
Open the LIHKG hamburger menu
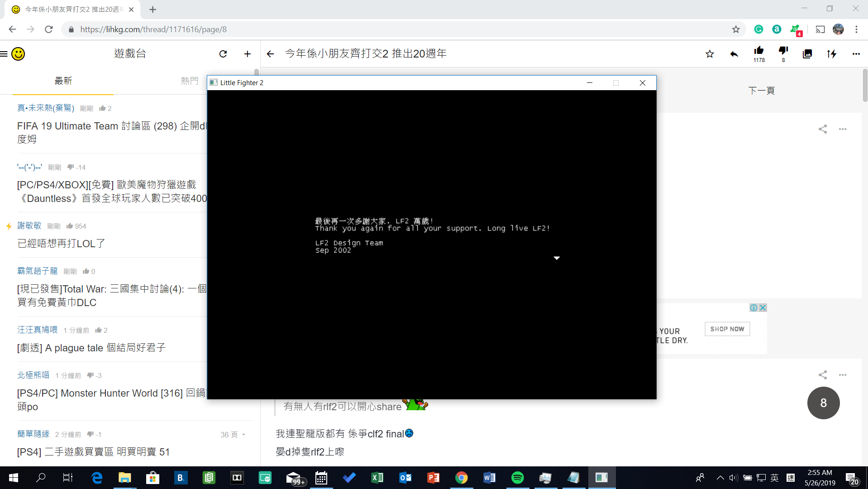pos(4,54)
